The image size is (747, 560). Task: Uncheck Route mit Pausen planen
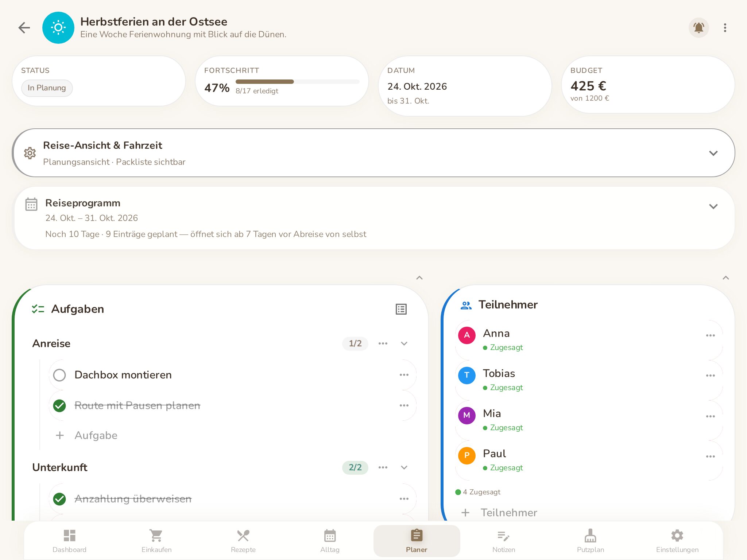click(59, 405)
